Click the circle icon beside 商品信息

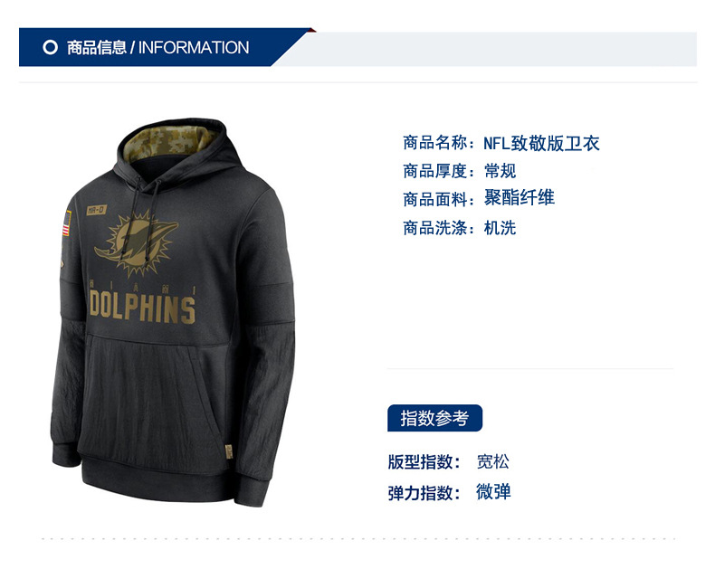pos(50,47)
